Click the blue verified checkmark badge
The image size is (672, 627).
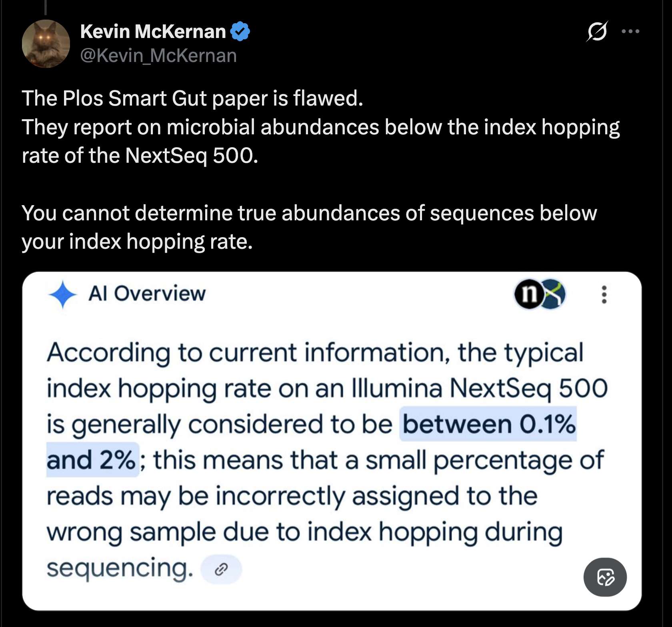[x=240, y=32]
